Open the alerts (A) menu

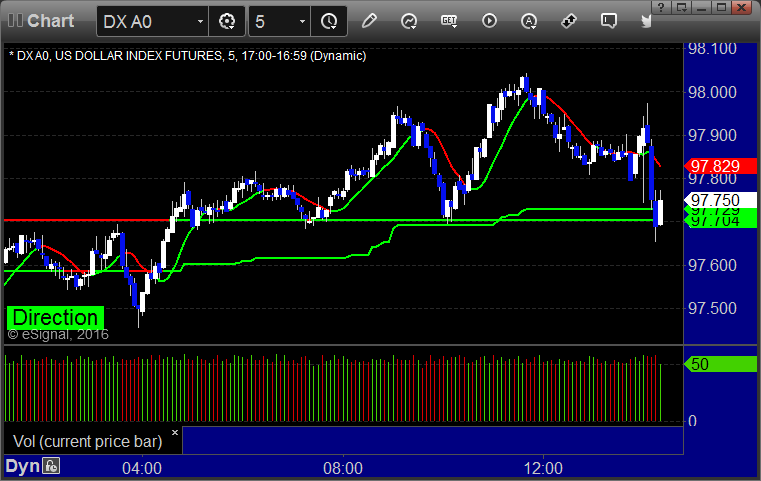point(529,21)
